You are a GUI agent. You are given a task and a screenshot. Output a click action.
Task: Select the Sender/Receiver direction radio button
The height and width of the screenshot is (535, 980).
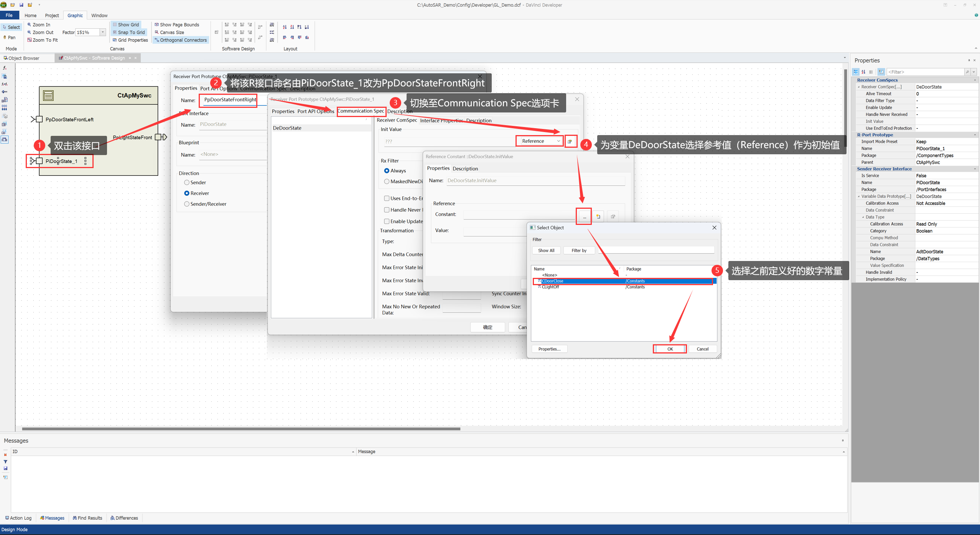[187, 204]
